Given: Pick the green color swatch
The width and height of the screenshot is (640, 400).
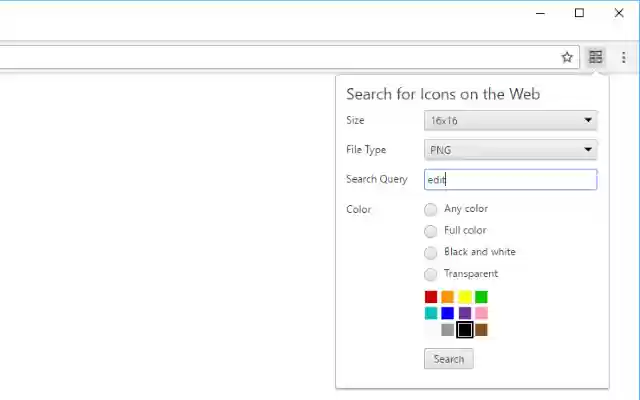Looking at the screenshot, I should [x=481, y=297].
